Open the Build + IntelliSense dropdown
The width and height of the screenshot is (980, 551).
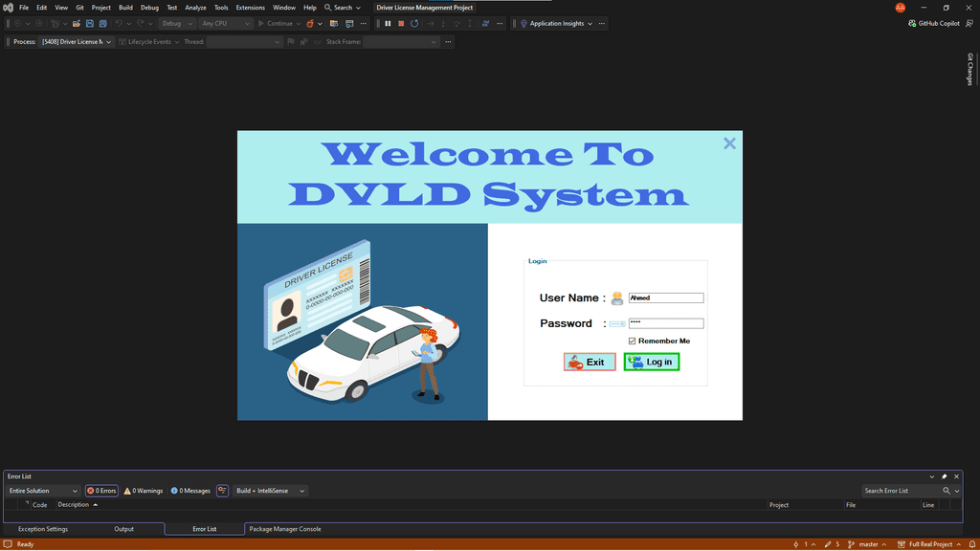click(271, 491)
